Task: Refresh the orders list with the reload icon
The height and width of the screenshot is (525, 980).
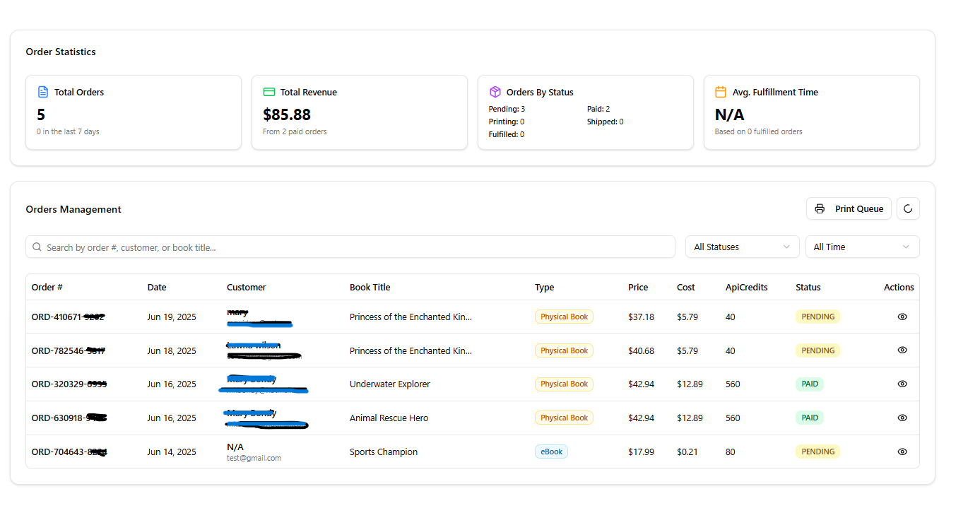Action: click(x=908, y=208)
